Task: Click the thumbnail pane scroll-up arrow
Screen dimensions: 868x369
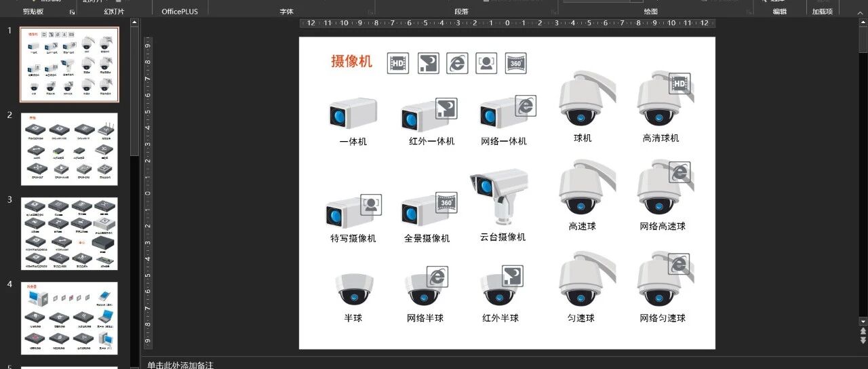Action: [134, 22]
